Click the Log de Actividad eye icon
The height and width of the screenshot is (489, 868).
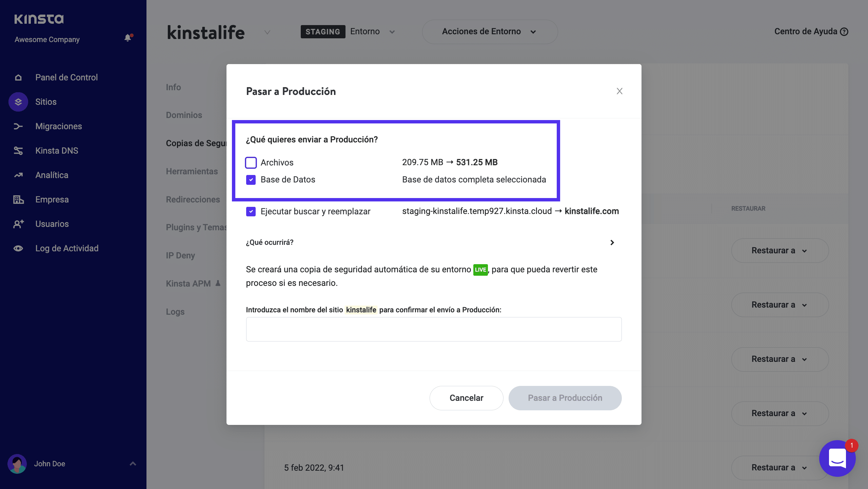[x=18, y=249]
